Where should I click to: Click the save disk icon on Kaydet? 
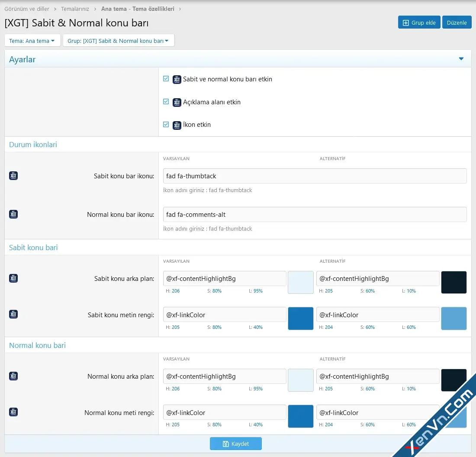pos(225,444)
